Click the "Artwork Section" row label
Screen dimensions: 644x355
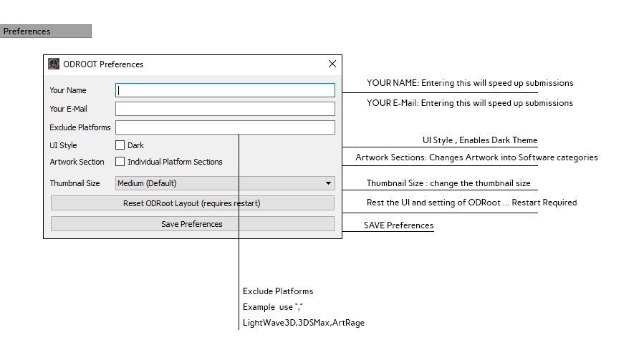click(x=77, y=162)
